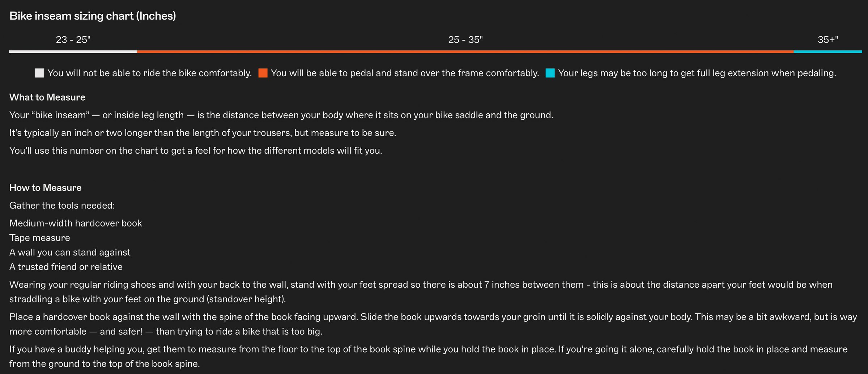Click the Medium-width hardcover book list item
The image size is (868, 374).
click(76, 223)
